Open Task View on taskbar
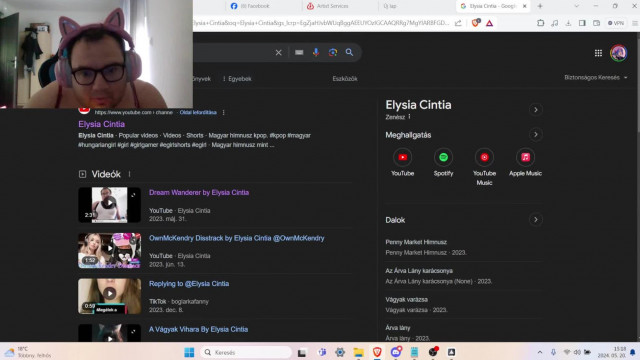This screenshot has width=640, height=360. (302, 352)
